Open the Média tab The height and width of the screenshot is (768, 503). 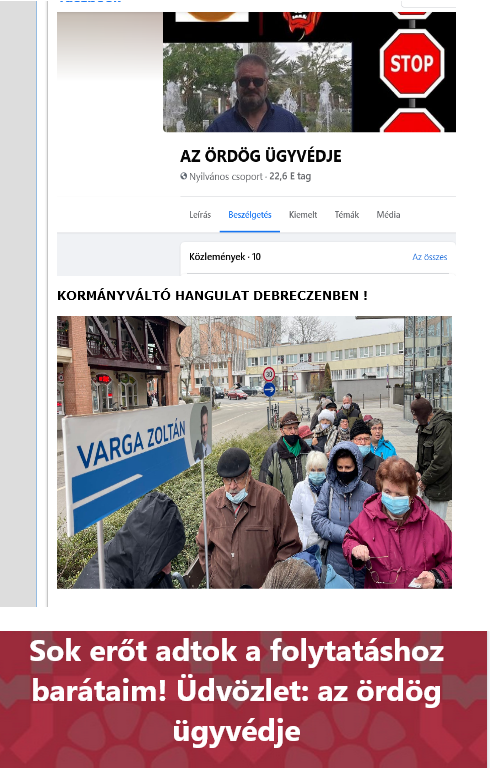(388, 215)
